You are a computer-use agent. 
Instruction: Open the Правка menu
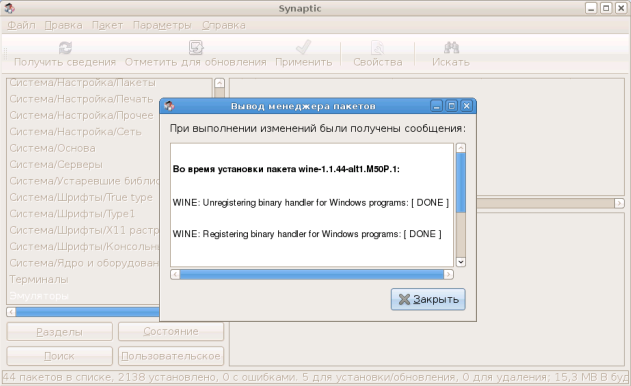(63, 25)
